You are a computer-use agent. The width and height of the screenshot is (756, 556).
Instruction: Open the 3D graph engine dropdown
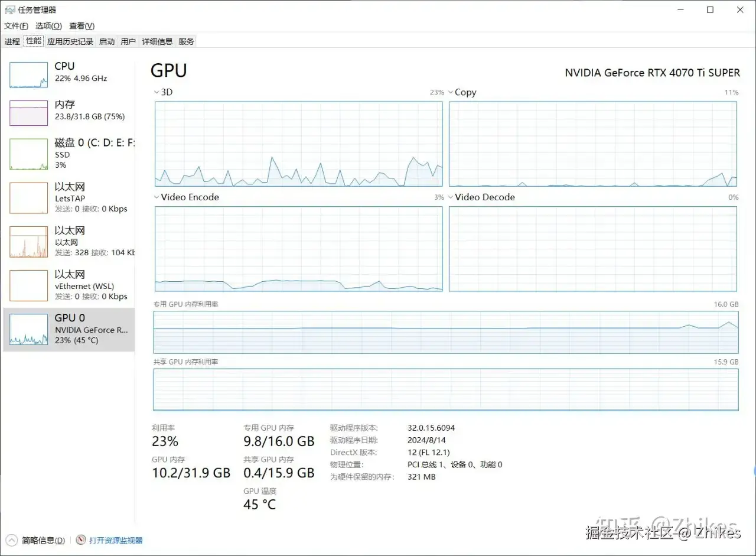click(156, 93)
